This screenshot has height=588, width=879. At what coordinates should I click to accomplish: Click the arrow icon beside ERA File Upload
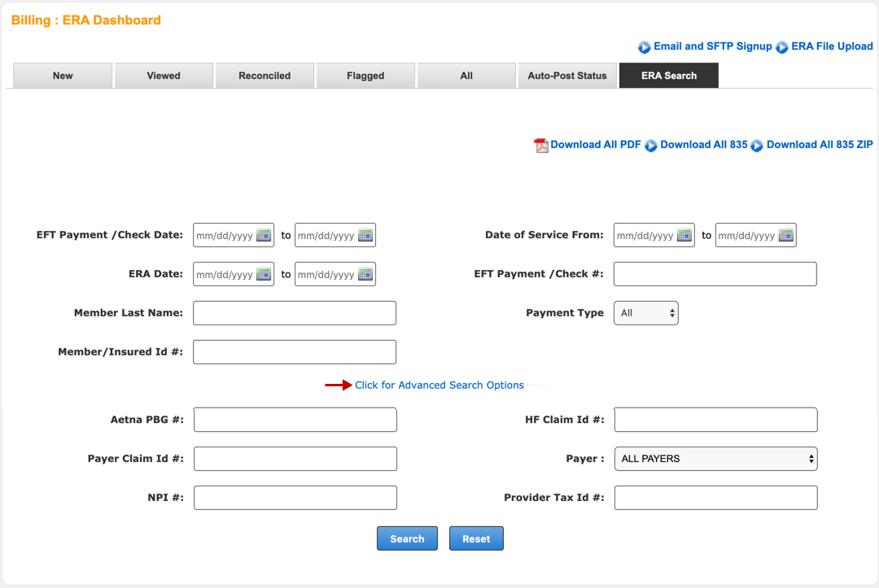point(782,47)
